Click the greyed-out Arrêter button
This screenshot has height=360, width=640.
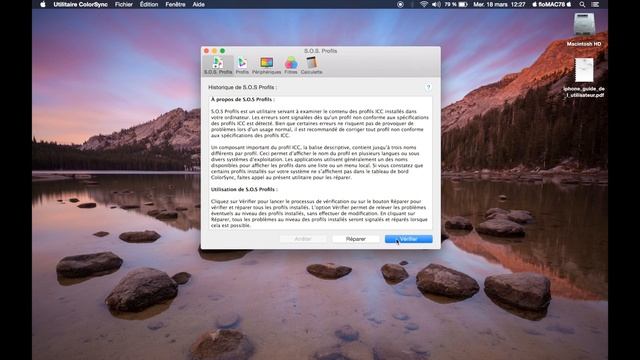point(303,239)
